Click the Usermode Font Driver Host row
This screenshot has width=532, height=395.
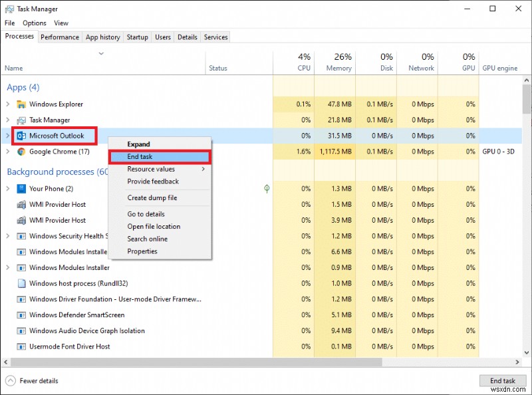coord(70,346)
